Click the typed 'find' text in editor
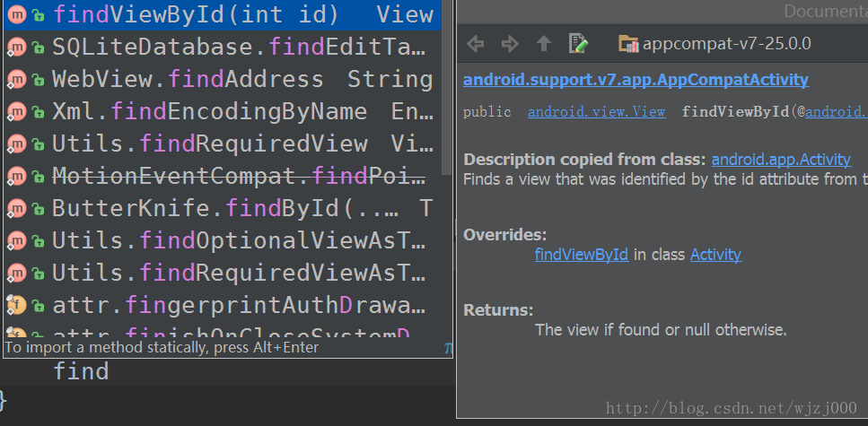Viewport: 868px width, 426px height. 81,371
